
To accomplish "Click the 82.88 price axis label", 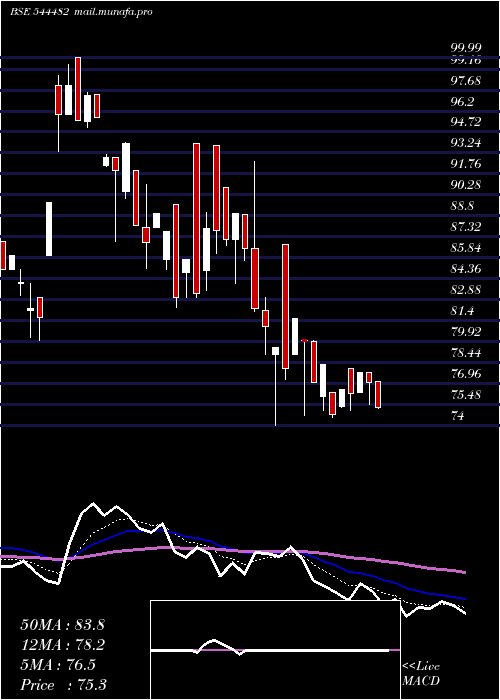I will click(x=466, y=290).
